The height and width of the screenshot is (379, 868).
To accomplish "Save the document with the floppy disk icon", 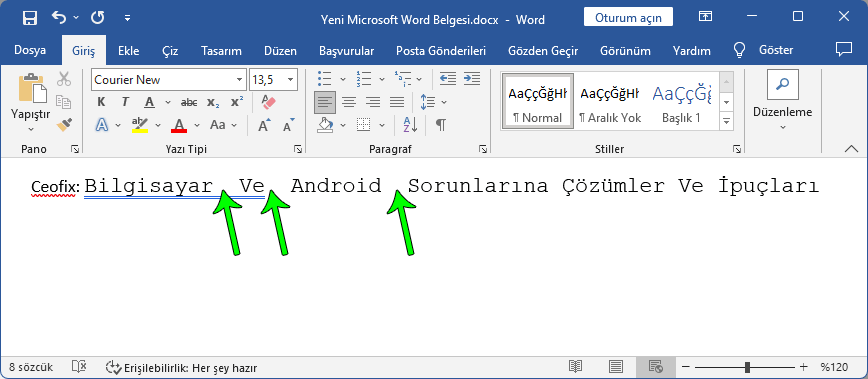I will click(x=30, y=18).
